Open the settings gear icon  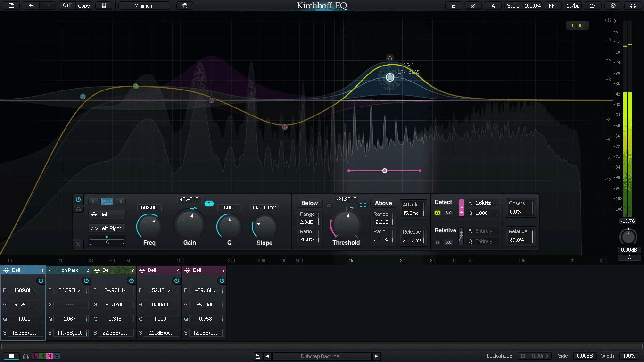613,6
